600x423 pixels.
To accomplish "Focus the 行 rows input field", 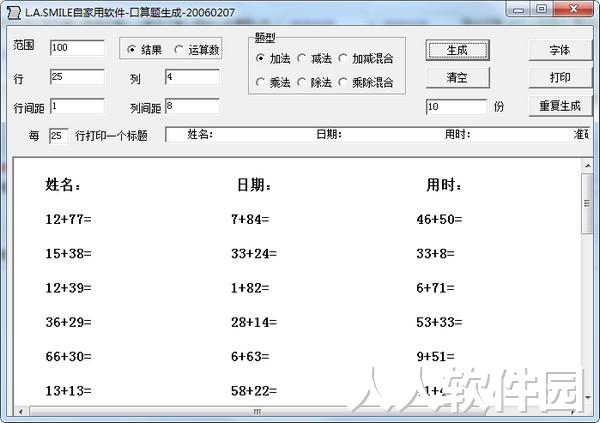I will coord(77,77).
